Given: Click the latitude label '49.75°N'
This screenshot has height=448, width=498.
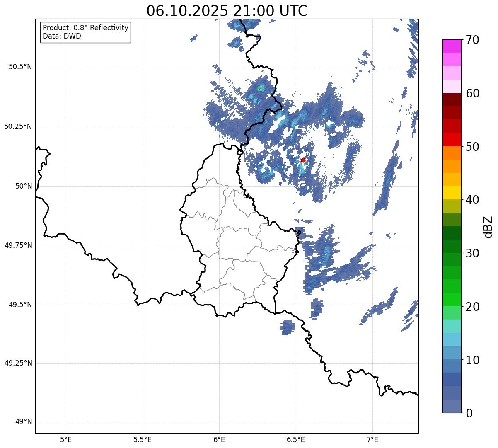Looking at the screenshot, I should [18, 245].
